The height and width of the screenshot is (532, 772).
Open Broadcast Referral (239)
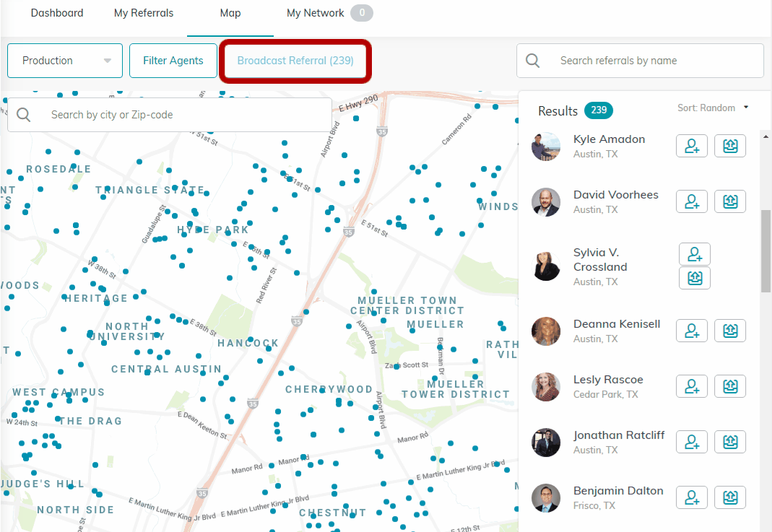click(x=295, y=61)
